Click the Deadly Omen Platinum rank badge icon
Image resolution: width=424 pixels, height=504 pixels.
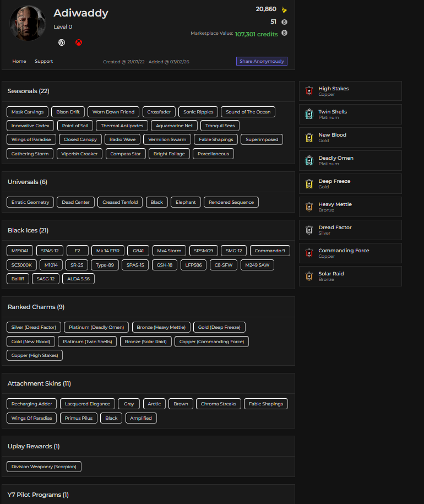pos(309,160)
